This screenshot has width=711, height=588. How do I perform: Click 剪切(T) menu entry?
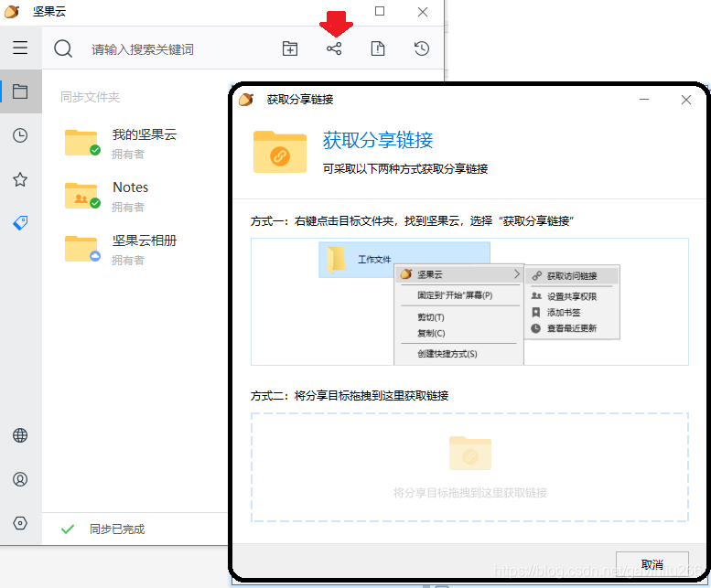pos(431,317)
